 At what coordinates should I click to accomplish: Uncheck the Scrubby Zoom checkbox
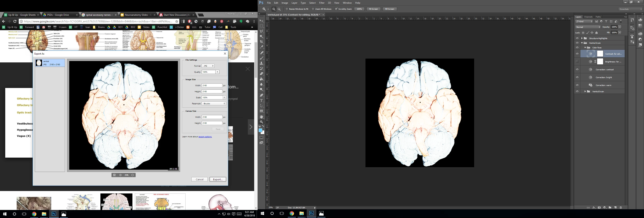coord(336,9)
